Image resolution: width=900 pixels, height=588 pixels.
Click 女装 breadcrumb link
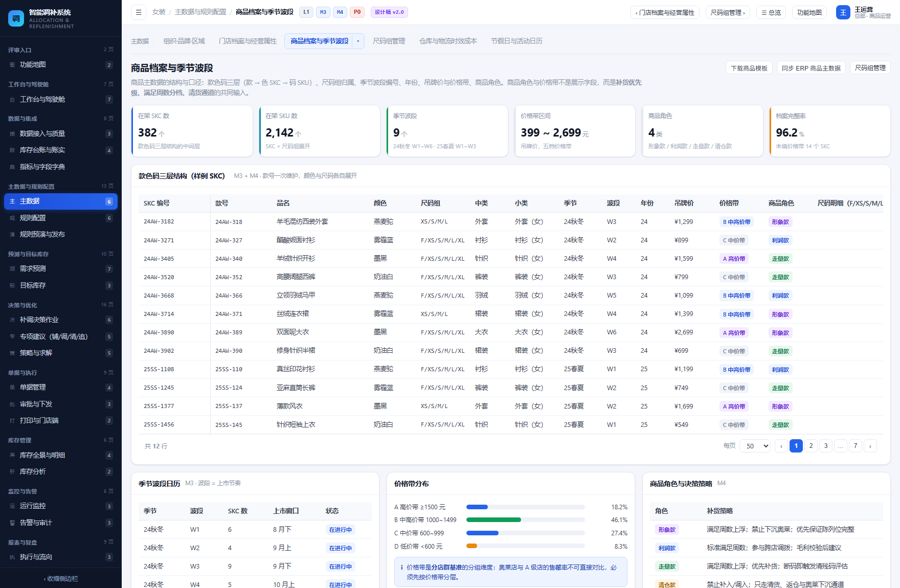[x=159, y=12]
